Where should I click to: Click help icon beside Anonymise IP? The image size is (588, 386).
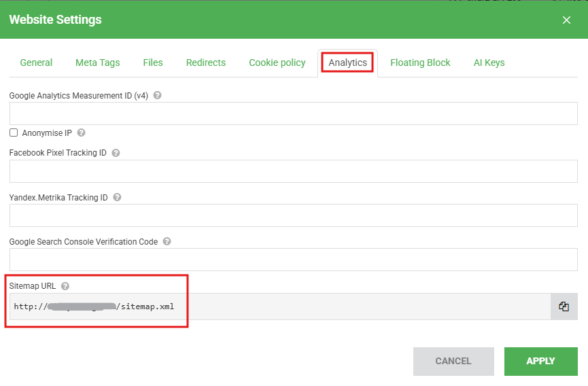point(82,133)
